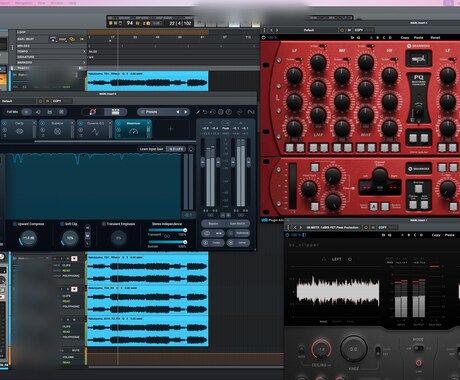460x380 pixels.
Task: Open the Default preset menu in SPL PQ window
Action: (x=309, y=30)
